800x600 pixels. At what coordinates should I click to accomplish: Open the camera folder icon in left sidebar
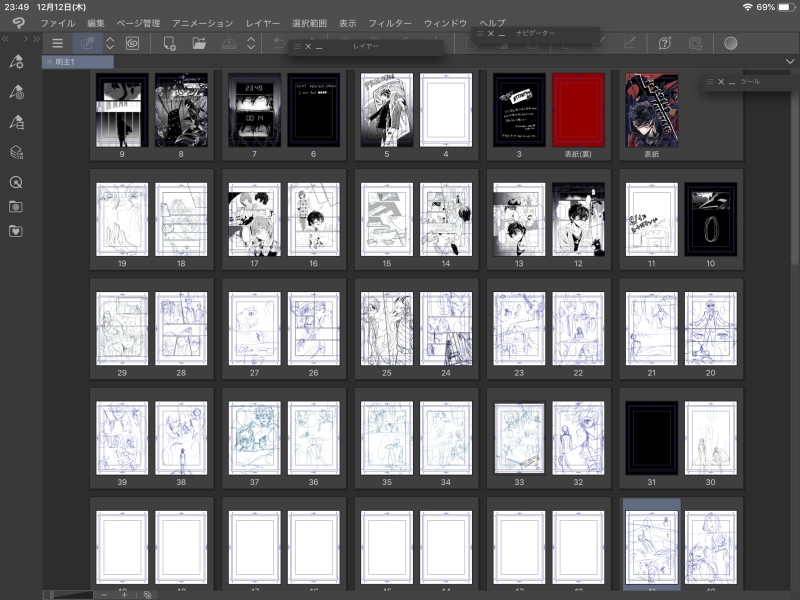tap(16, 207)
